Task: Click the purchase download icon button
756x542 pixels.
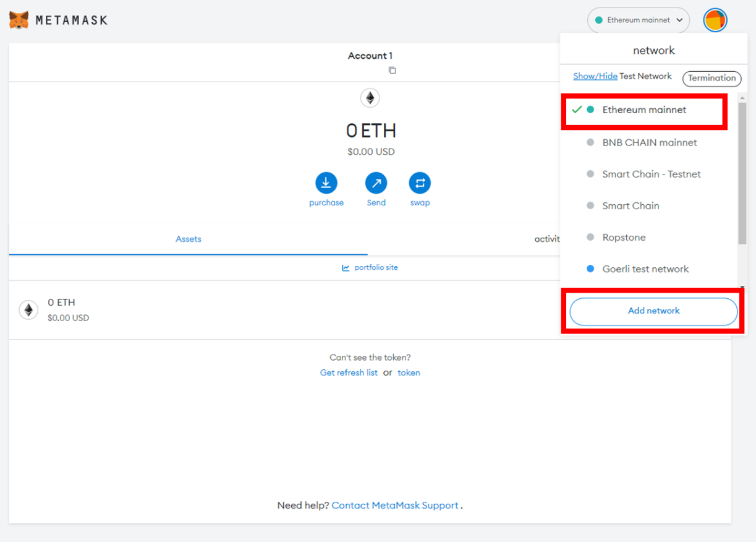Action: (326, 183)
